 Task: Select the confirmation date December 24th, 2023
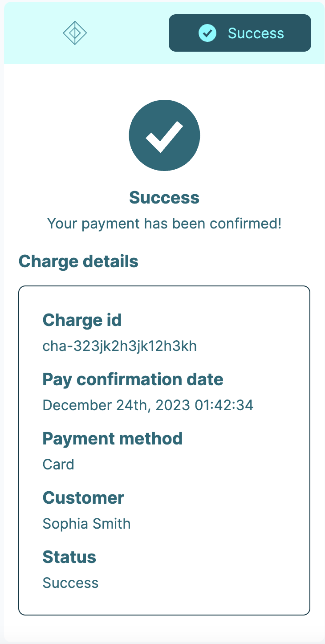point(148,405)
